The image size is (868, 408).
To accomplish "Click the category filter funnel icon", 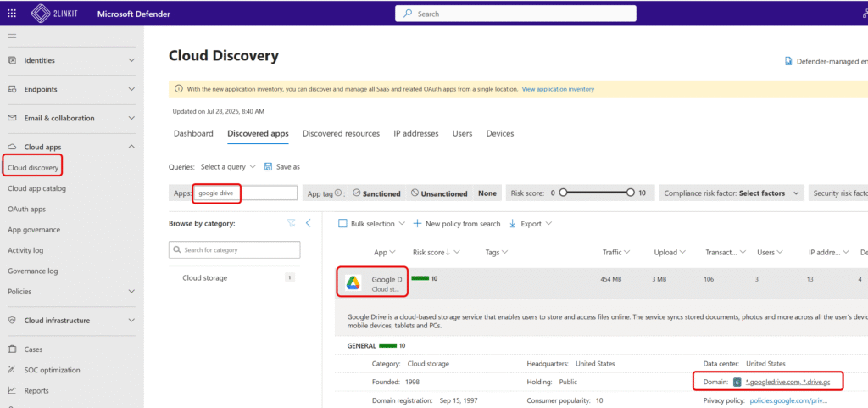I will [x=292, y=222].
